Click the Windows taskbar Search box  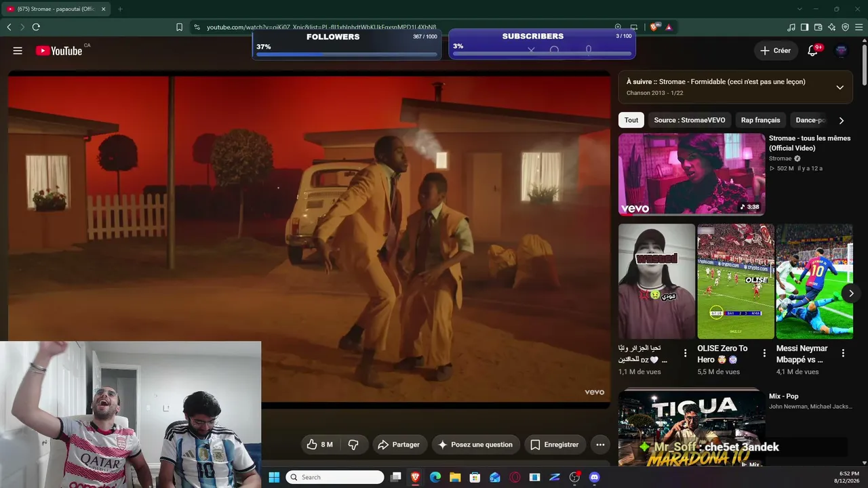(x=335, y=477)
